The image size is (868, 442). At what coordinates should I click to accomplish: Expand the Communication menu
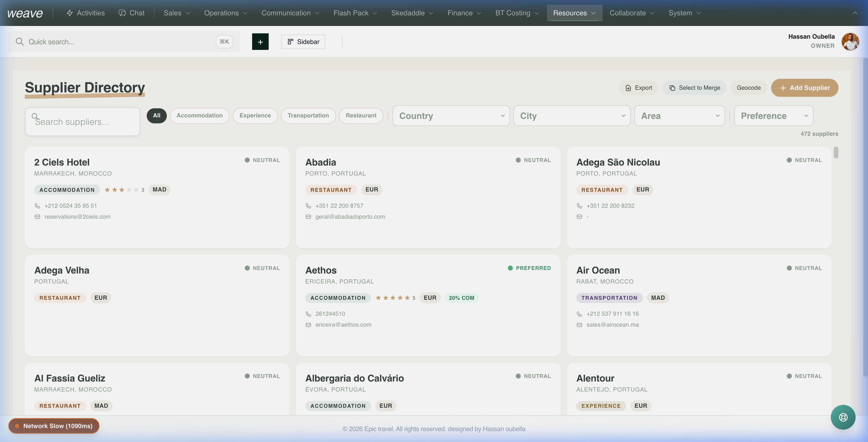(290, 13)
